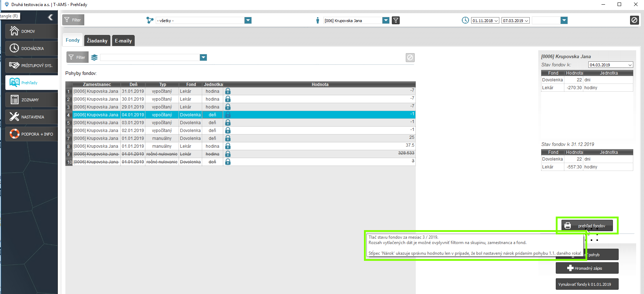The height and width of the screenshot is (294, 644).
Task: Open PRÍSTUPOVÝ SYS. section
Action: 31,66
